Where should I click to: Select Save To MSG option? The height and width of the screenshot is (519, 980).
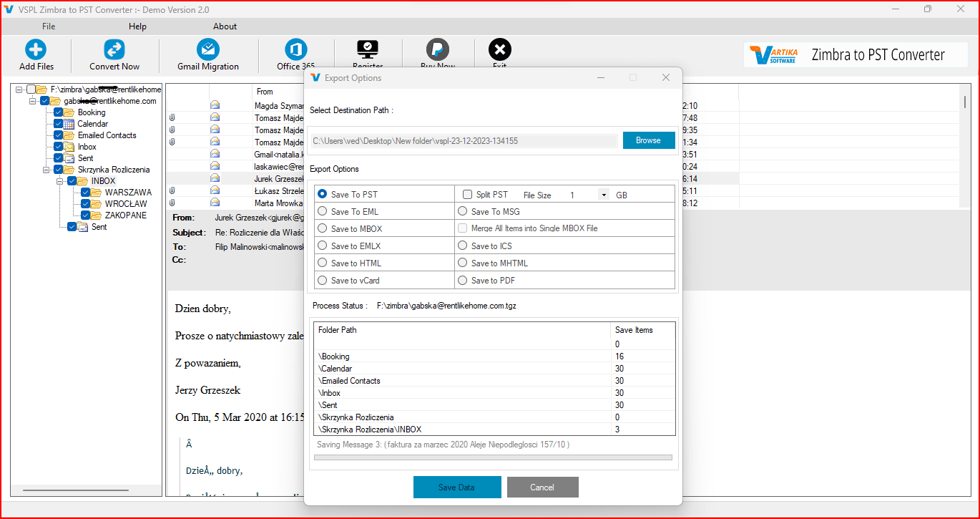pos(463,211)
